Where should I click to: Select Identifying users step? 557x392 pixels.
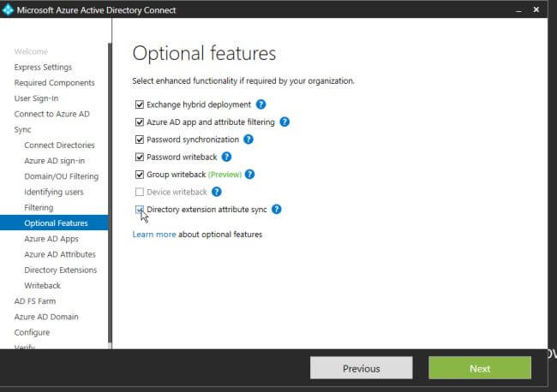tap(54, 192)
